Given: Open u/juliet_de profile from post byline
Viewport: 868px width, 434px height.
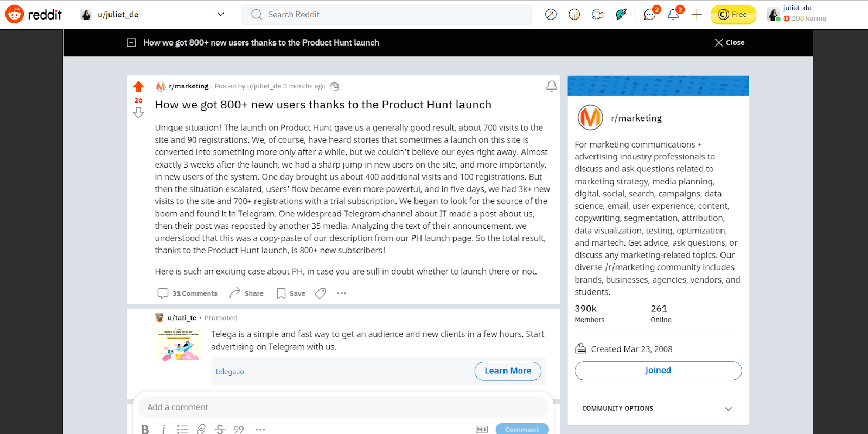Looking at the screenshot, I should point(264,86).
